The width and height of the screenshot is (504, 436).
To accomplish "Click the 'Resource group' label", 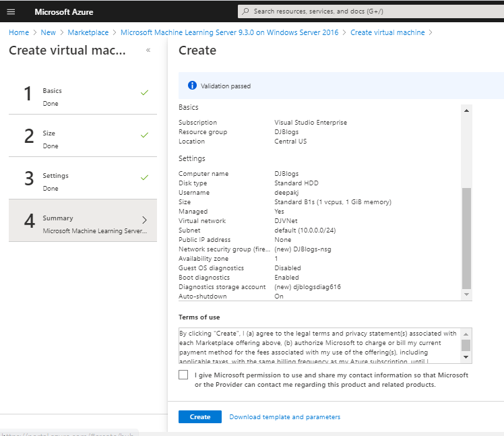I will tap(203, 132).
